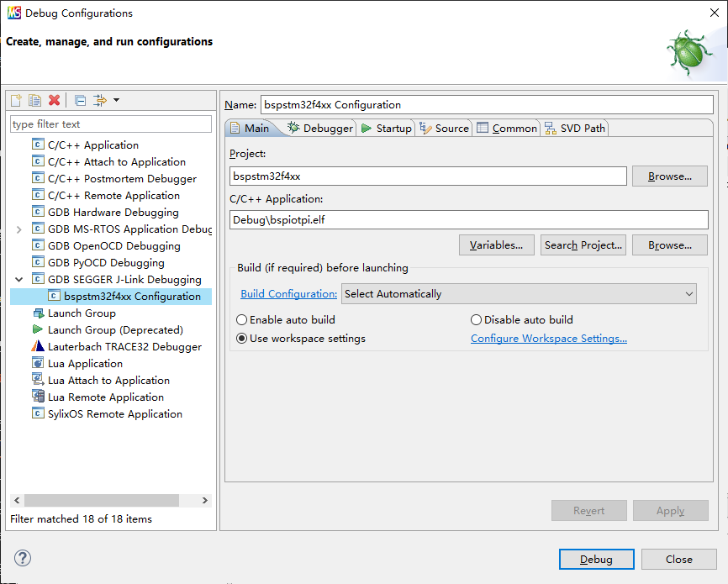Viewport: 728px width, 584px height.
Task: Expand GDB MS-RTOS Application Debugging node
Action: pos(19,229)
